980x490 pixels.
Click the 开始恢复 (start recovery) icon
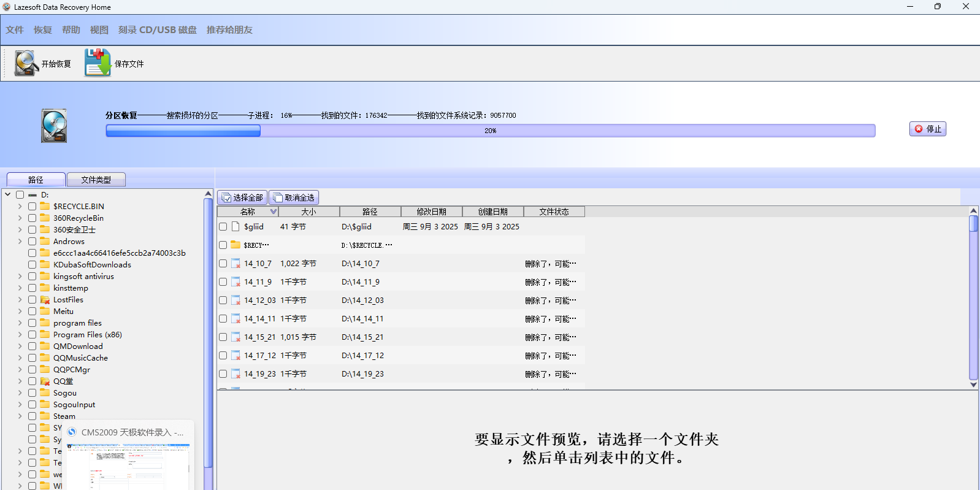pyautogui.click(x=27, y=63)
